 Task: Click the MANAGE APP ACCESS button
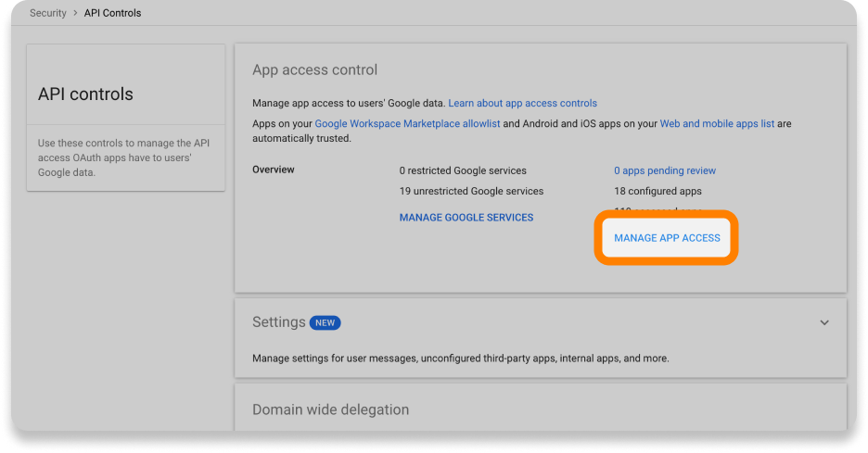pos(667,238)
